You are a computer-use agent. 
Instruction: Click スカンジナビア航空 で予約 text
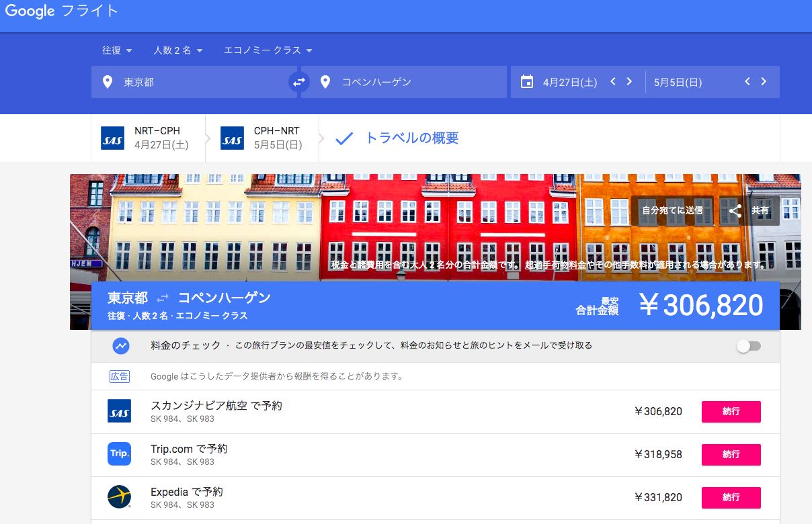coord(216,406)
